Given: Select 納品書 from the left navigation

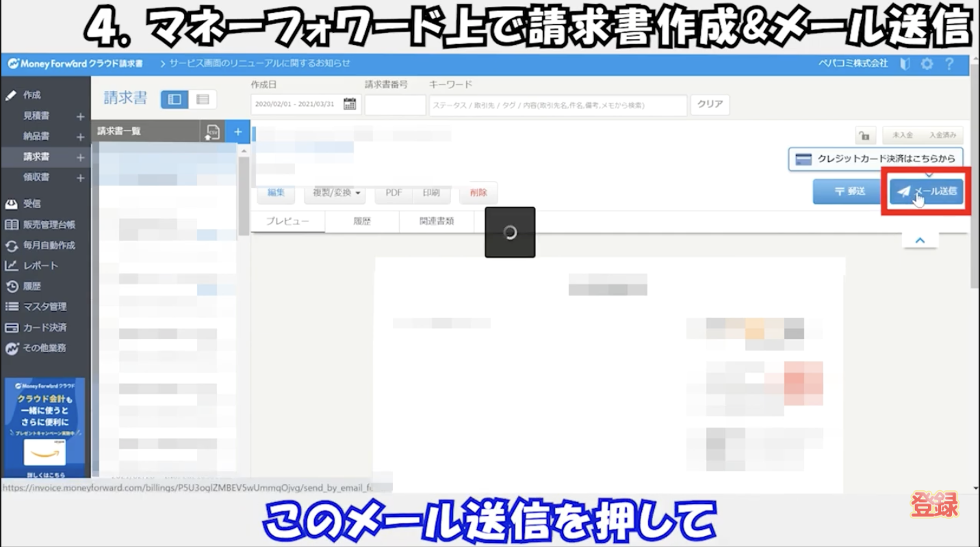Looking at the screenshot, I should click(x=38, y=135).
